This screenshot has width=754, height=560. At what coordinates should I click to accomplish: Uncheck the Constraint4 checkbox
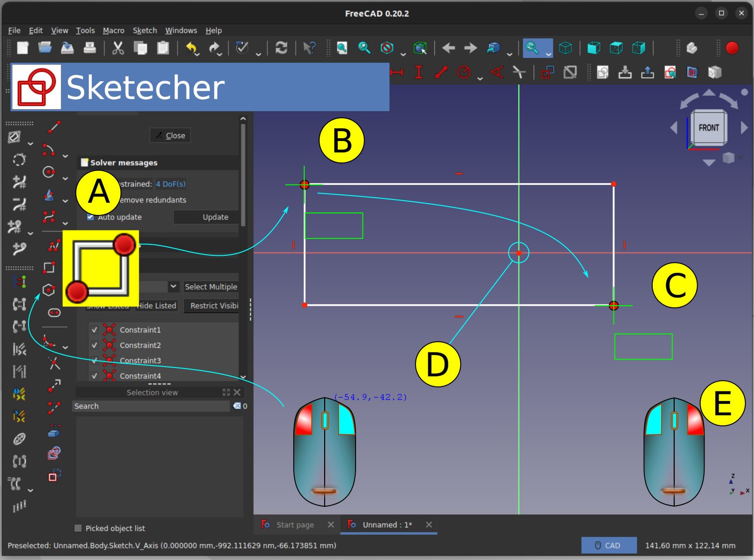[x=94, y=376]
